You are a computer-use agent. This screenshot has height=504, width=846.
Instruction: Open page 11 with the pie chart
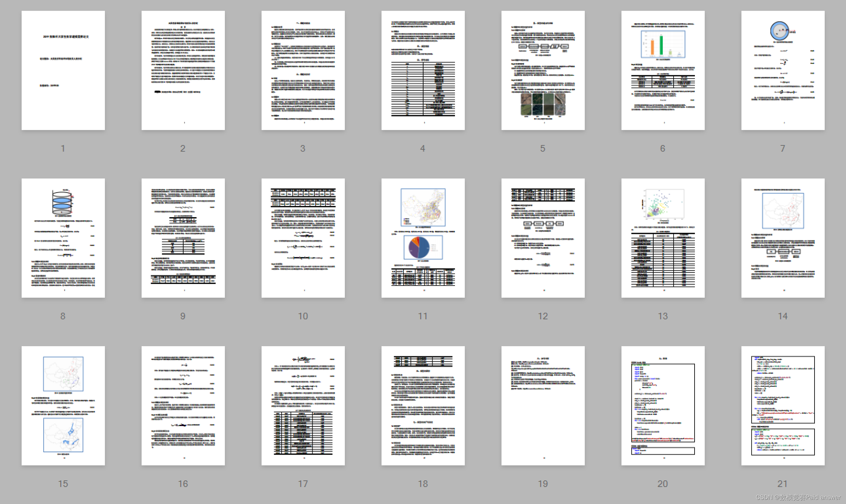click(x=423, y=238)
